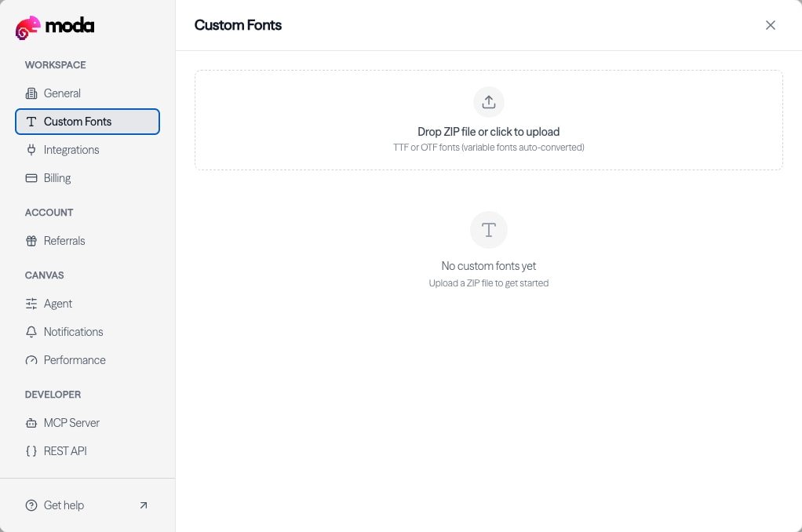Click the 'No custom fonts yet' message

[488, 266]
